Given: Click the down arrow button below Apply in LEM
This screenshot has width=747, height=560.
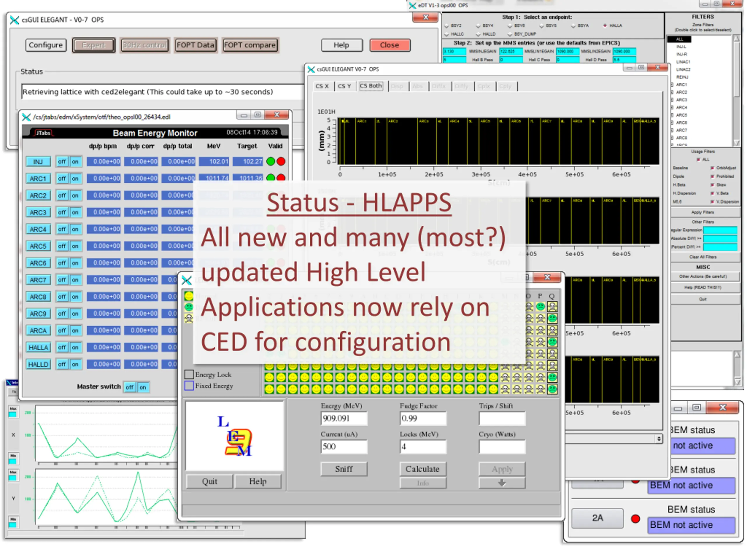Looking at the screenshot, I should point(502,483).
